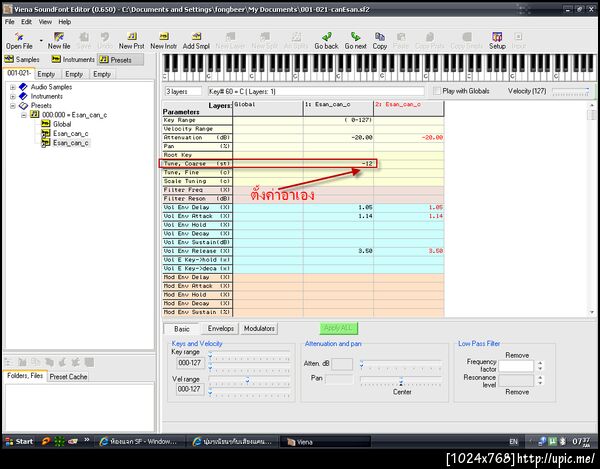Screen dimensions: 600x469
Task: Click the Resonance level stepper arrows
Action: click(x=540, y=381)
